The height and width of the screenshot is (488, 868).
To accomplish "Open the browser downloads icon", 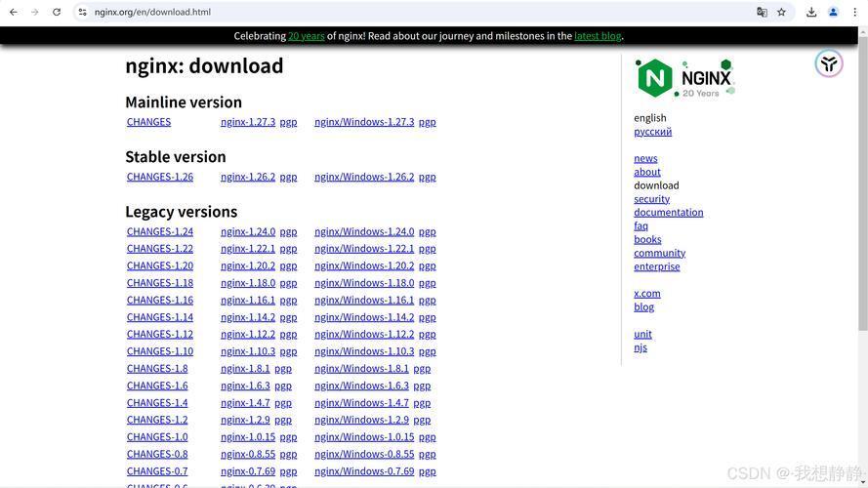I will pyautogui.click(x=811, y=12).
